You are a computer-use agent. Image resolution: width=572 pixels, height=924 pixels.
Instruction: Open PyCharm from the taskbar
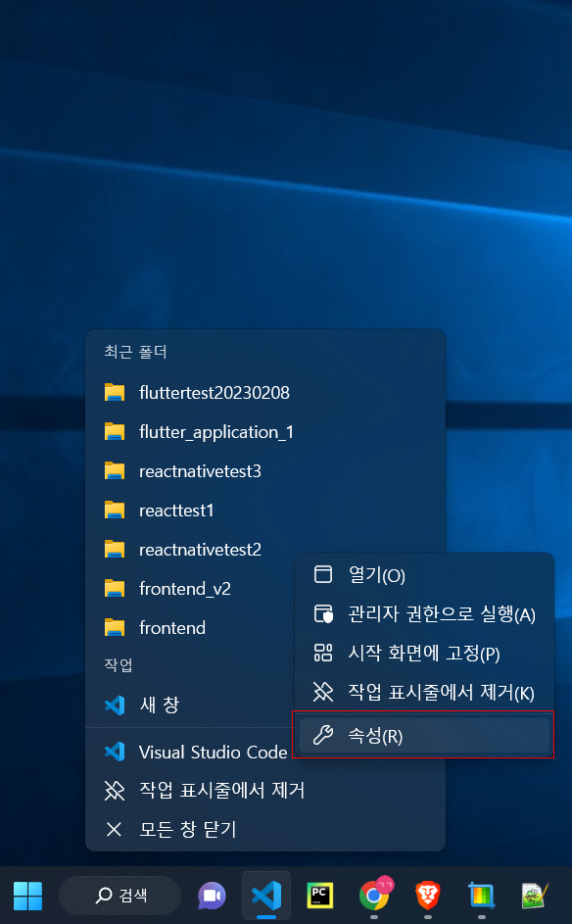(320, 896)
